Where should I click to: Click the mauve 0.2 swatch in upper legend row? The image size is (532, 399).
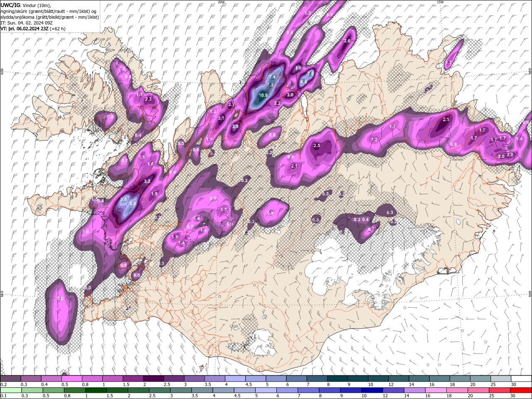10,379
